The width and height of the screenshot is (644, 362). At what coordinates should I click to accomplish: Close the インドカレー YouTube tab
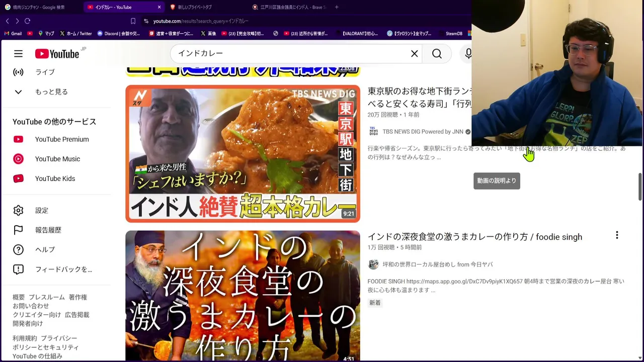pos(159,7)
